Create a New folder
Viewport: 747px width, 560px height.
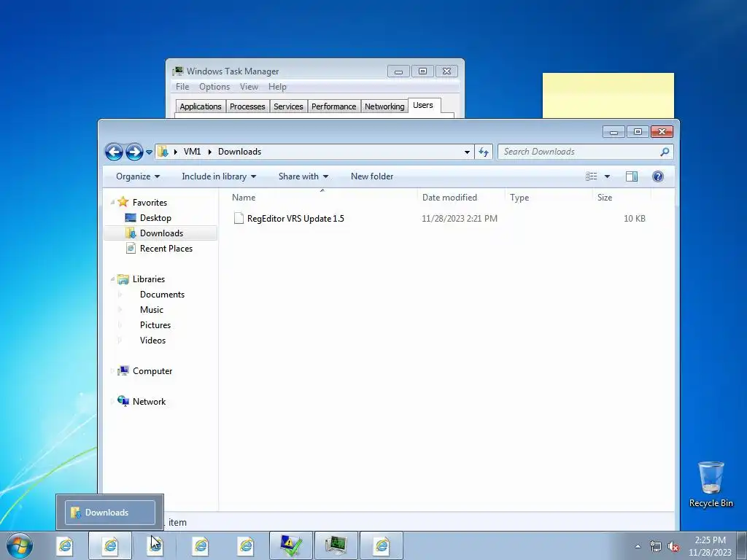[372, 176]
